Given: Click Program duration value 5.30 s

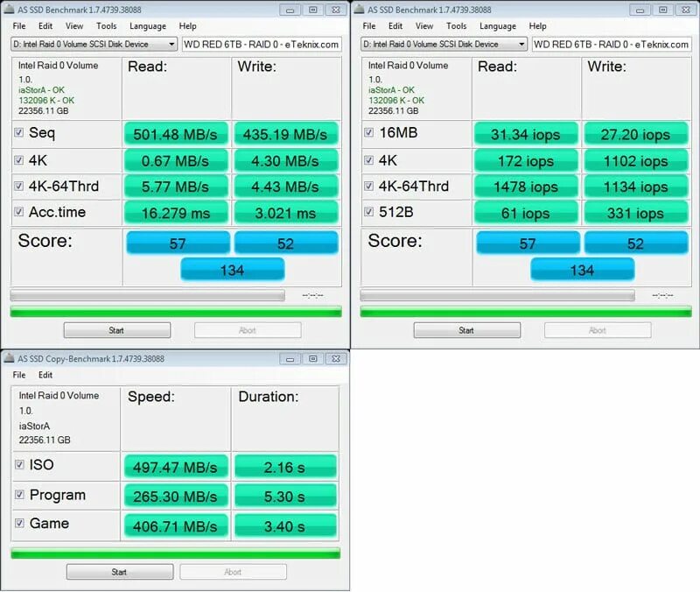Looking at the screenshot, I should pyautogui.click(x=285, y=497).
